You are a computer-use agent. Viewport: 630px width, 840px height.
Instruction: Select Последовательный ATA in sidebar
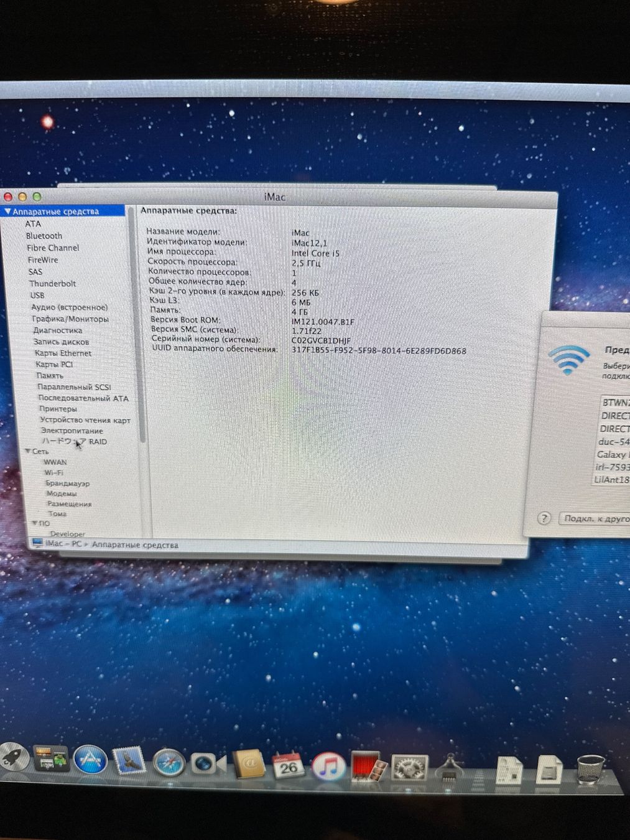coord(83,398)
